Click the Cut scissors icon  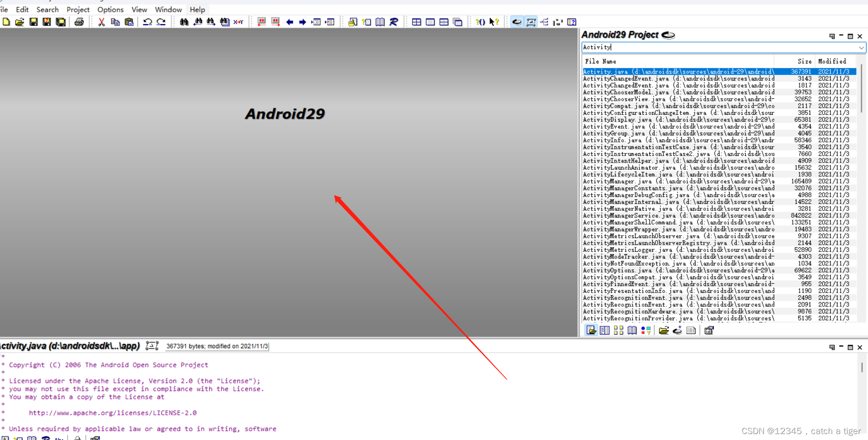pos(101,21)
